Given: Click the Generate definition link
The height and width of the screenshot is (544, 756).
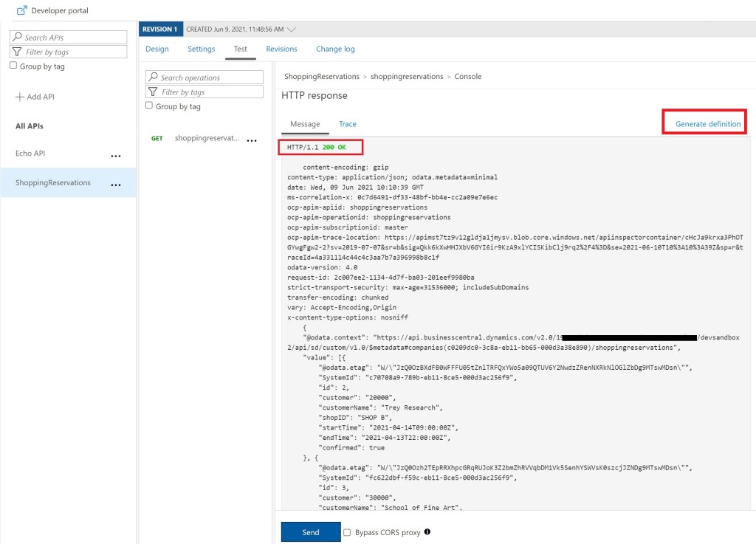Looking at the screenshot, I should click(707, 124).
